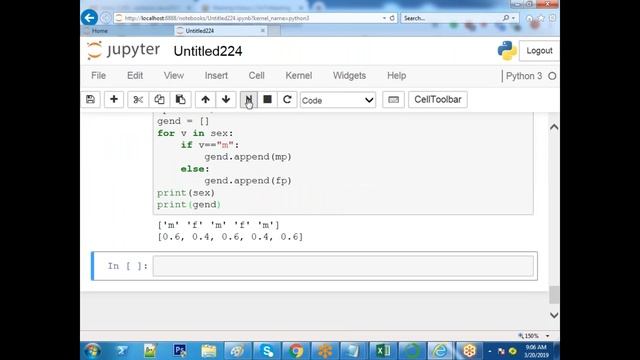Open Photoshop from the taskbar
The height and width of the screenshot is (360, 640).
click(x=180, y=351)
